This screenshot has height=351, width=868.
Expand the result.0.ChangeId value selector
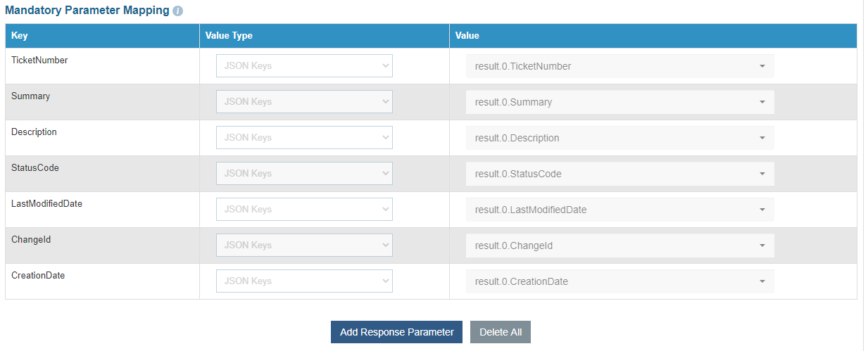coord(619,245)
